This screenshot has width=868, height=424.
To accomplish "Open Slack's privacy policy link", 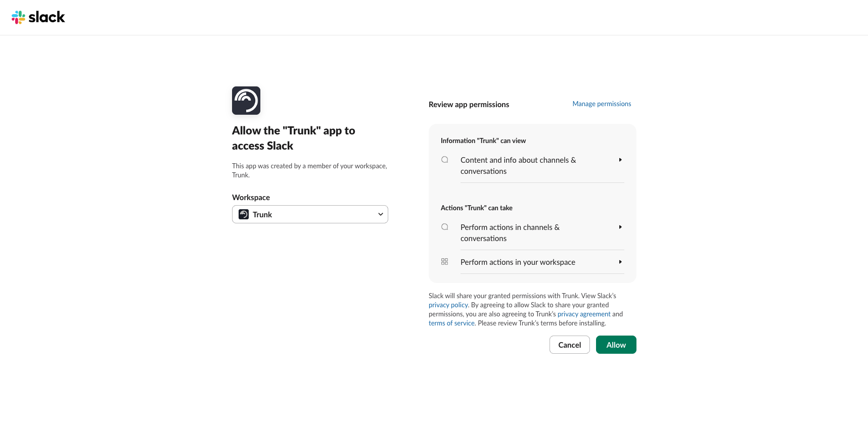I will tap(448, 305).
